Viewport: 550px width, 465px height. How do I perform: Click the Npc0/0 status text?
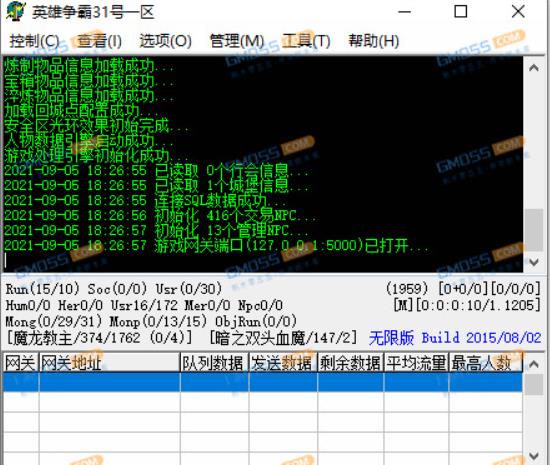[260, 305]
